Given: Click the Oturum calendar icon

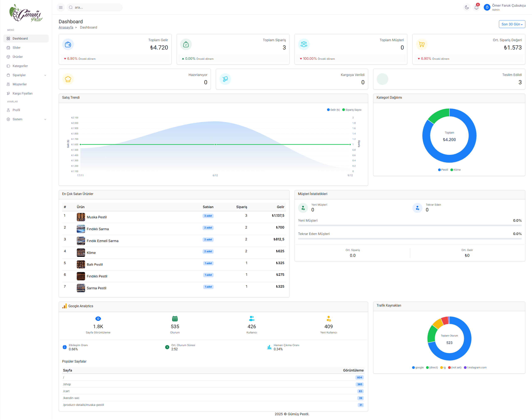Looking at the screenshot, I should [x=175, y=319].
